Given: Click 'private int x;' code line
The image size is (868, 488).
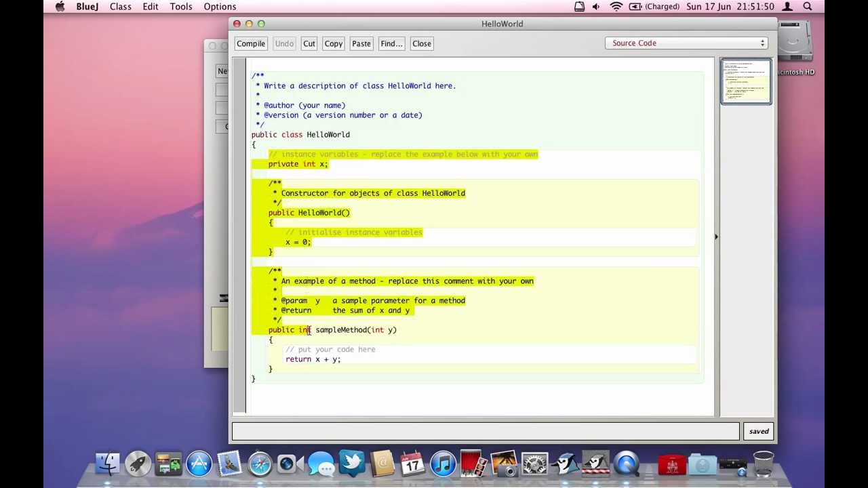Looking at the screenshot, I should [x=298, y=164].
